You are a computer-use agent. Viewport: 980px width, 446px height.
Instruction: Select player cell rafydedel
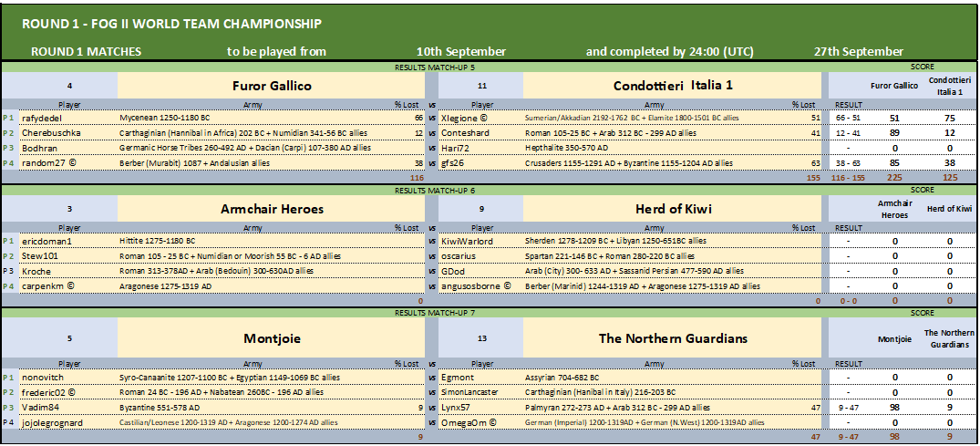(x=68, y=118)
